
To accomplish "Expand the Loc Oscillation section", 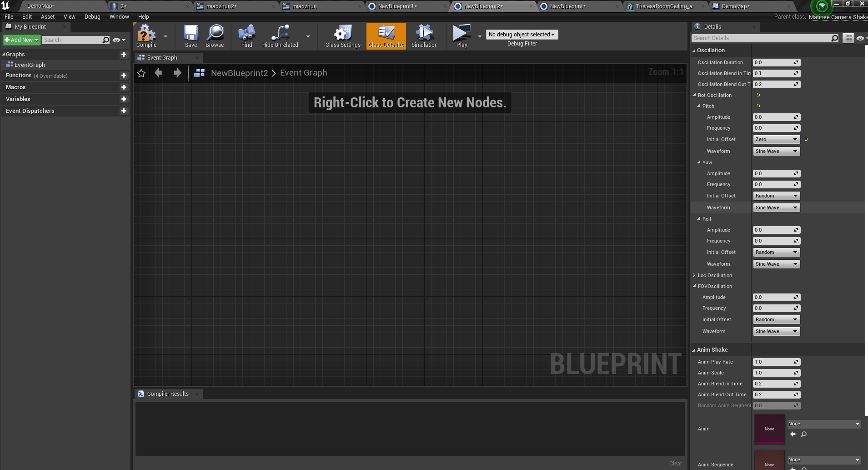I will click(694, 275).
